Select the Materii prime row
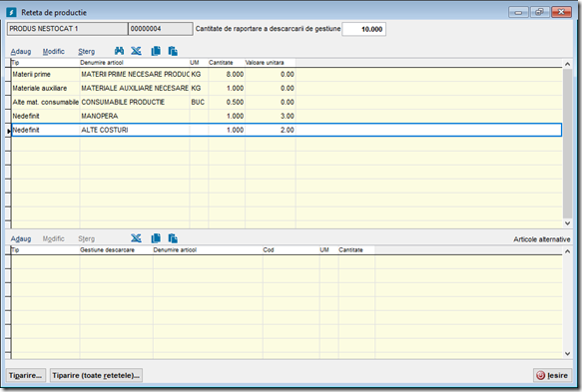The height and width of the screenshot is (392, 582). pos(287,74)
